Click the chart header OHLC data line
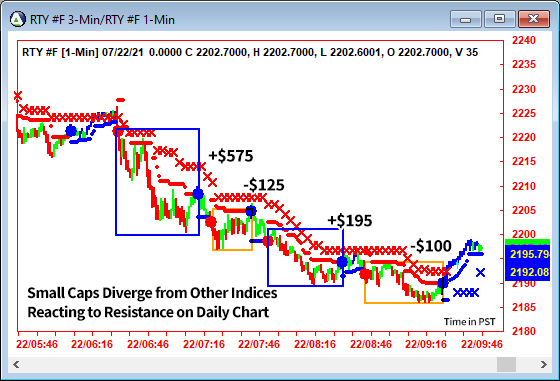Screen dimensions: 560x381 (250, 52)
